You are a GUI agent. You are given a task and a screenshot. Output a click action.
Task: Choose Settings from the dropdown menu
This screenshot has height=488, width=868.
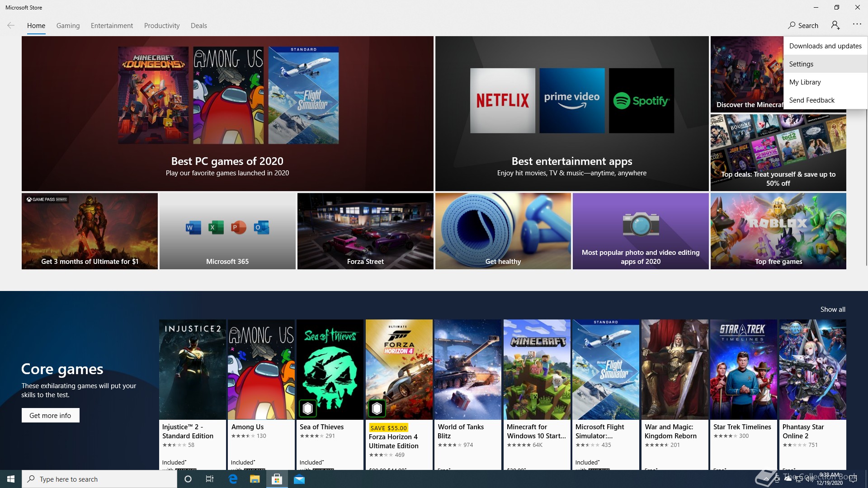(x=825, y=64)
